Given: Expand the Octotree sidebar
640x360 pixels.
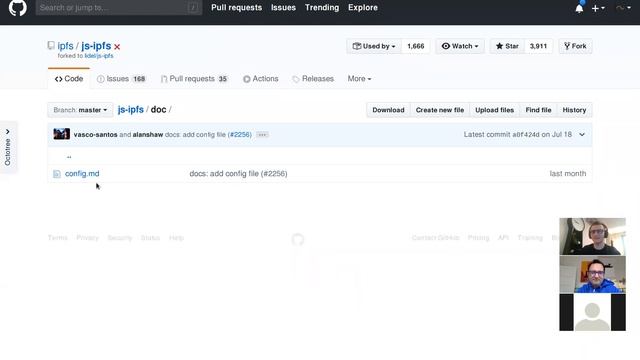Looking at the screenshot, I should 8,147.
